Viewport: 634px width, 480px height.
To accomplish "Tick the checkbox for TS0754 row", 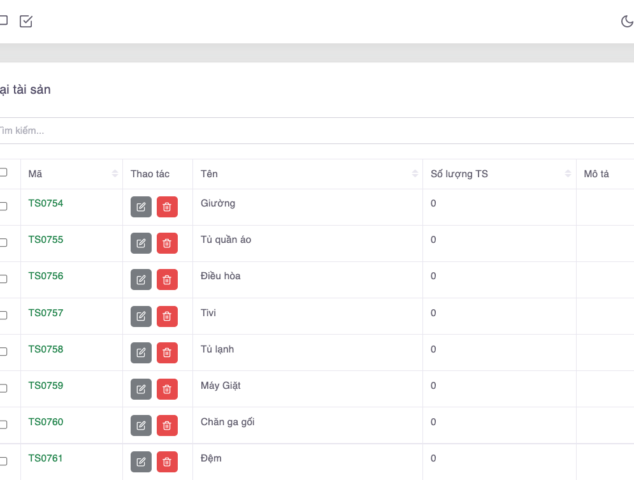I will point(3,206).
